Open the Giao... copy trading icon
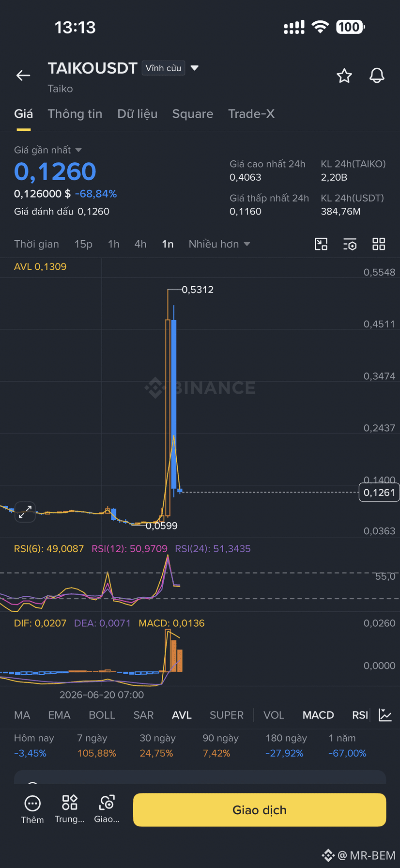This screenshot has width=400, height=868. point(107,809)
